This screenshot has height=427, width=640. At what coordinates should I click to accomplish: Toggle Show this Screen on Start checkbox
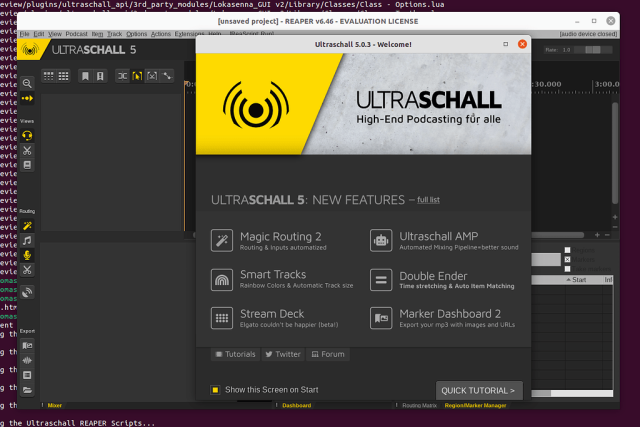click(x=215, y=390)
